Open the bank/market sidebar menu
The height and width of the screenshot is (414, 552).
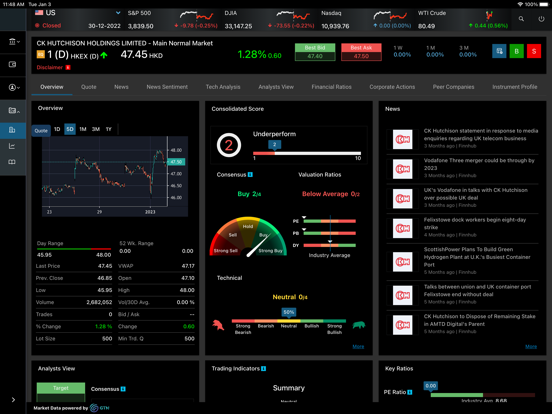click(x=13, y=42)
